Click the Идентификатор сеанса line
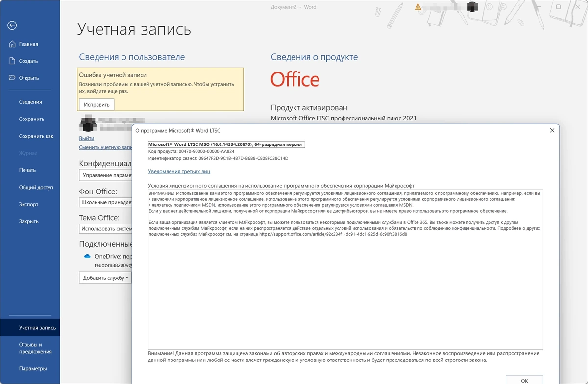Image resolution: width=588 pixels, height=384 pixels. [x=218, y=158]
